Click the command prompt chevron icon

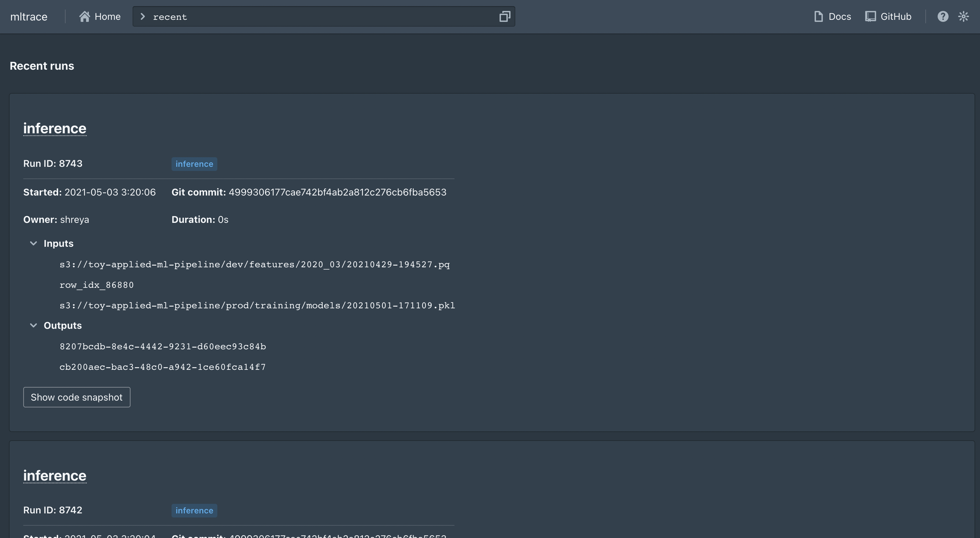click(143, 16)
